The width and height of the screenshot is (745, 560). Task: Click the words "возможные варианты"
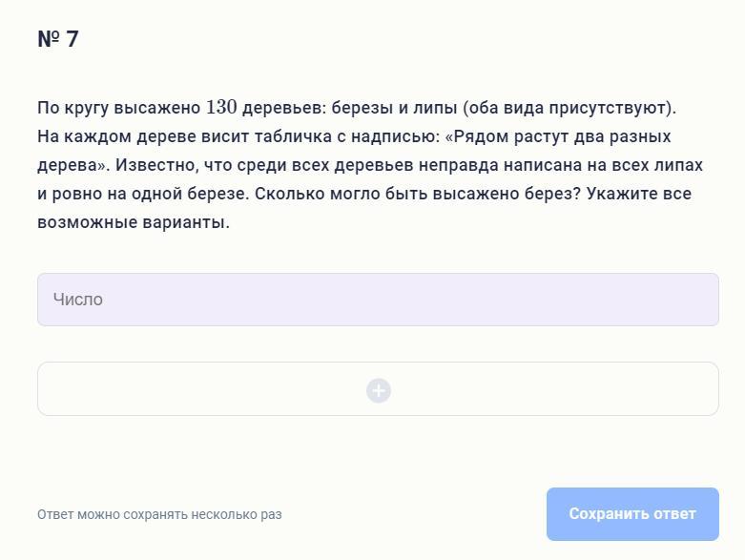134,221
